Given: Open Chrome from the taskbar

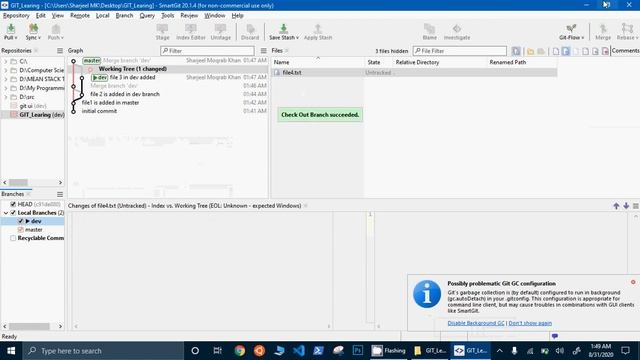Looking at the screenshot, I should [240, 351].
